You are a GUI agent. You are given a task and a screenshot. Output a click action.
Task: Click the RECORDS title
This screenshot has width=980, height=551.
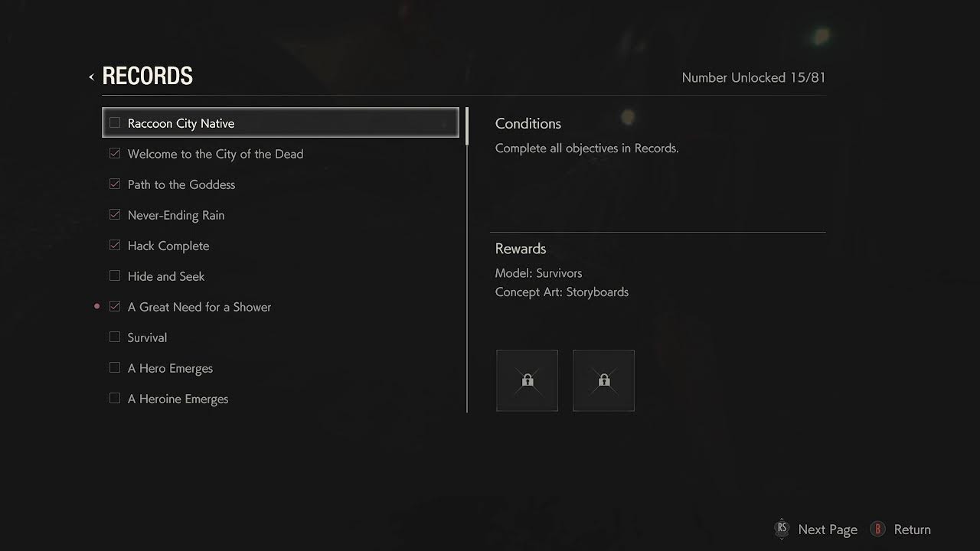pos(147,76)
